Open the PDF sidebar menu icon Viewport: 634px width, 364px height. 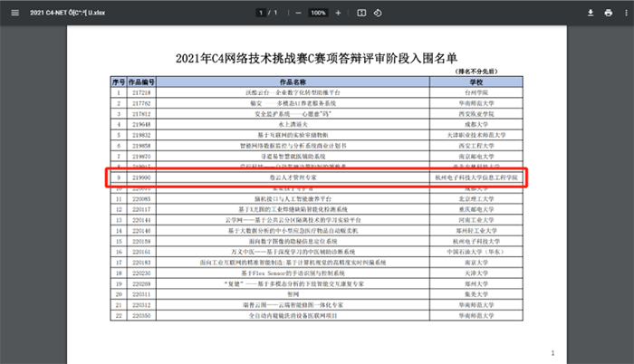click(x=15, y=13)
